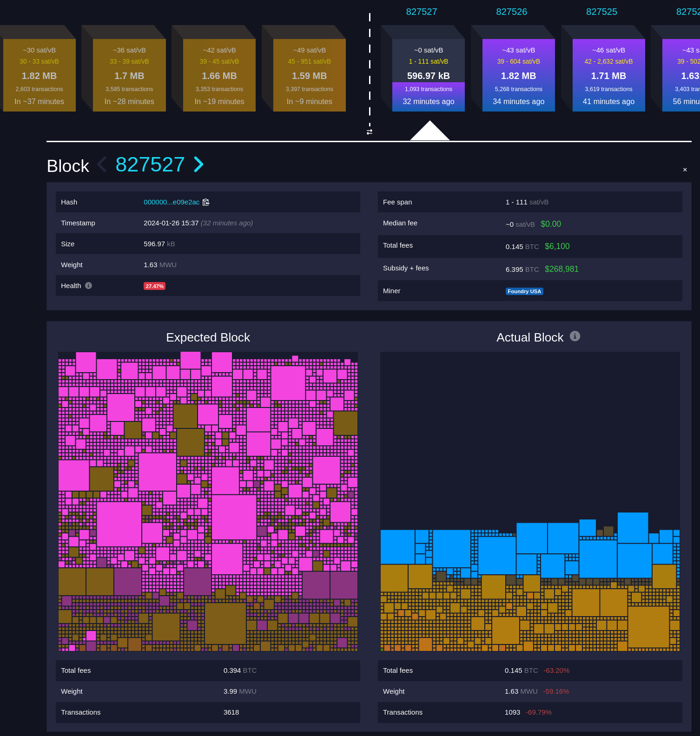Screen dimensions: 700x736
Task: Select mined block 827525
Action: [608, 75]
